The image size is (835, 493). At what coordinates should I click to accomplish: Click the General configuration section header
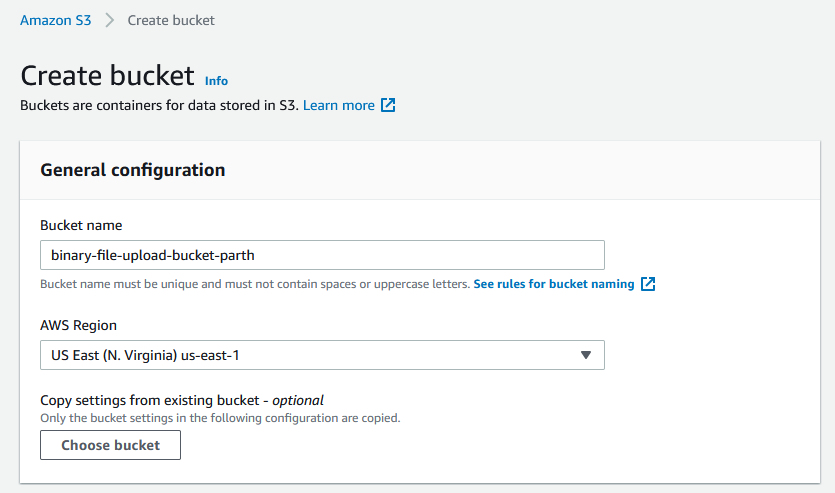(133, 170)
